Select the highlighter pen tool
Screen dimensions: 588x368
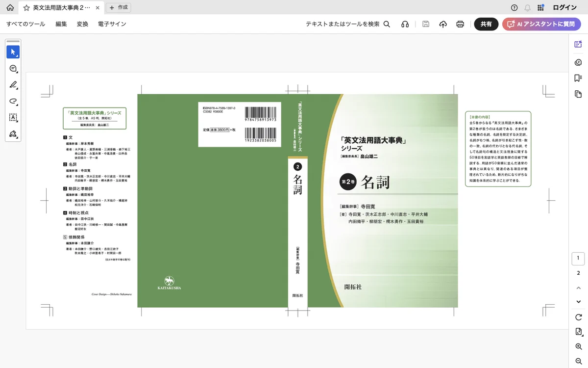[13, 85]
